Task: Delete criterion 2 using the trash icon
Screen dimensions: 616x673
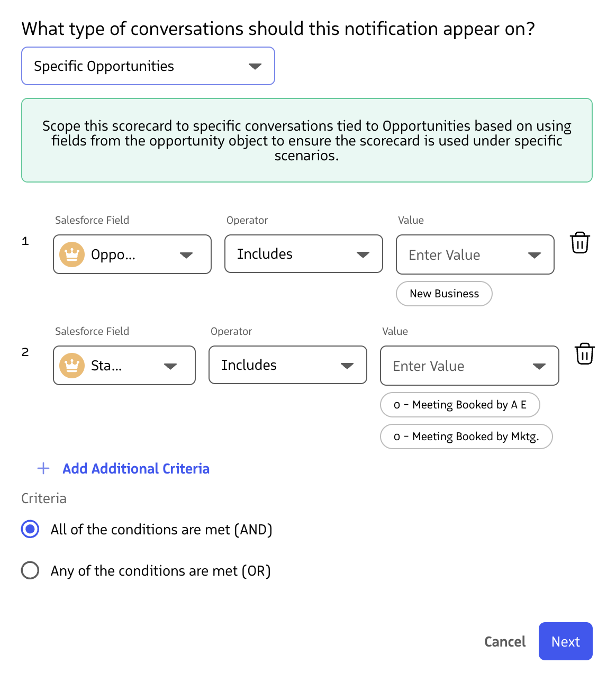Action: point(584,354)
